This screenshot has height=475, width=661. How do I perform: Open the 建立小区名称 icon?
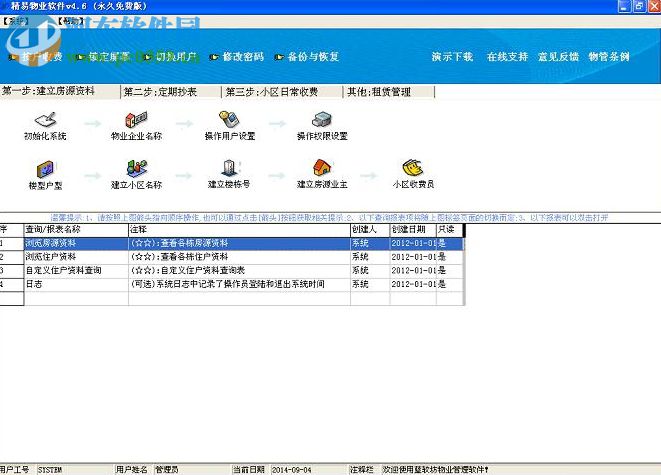click(x=137, y=169)
